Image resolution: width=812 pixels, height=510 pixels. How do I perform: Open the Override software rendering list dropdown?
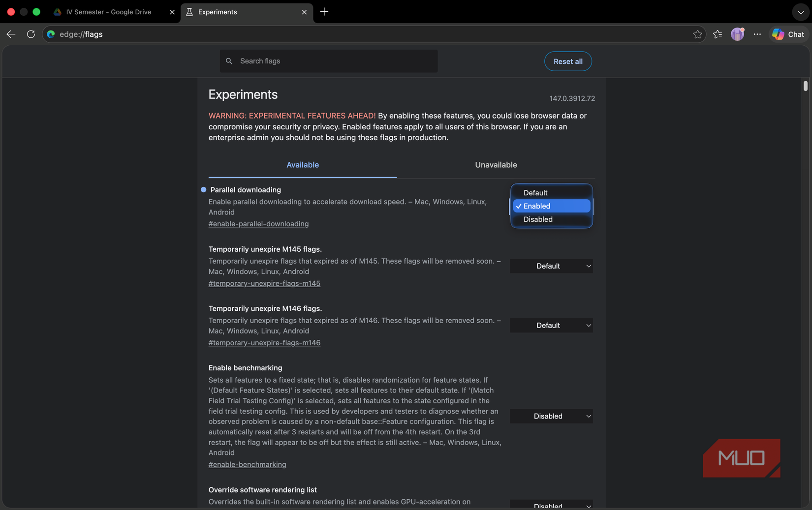(551, 505)
